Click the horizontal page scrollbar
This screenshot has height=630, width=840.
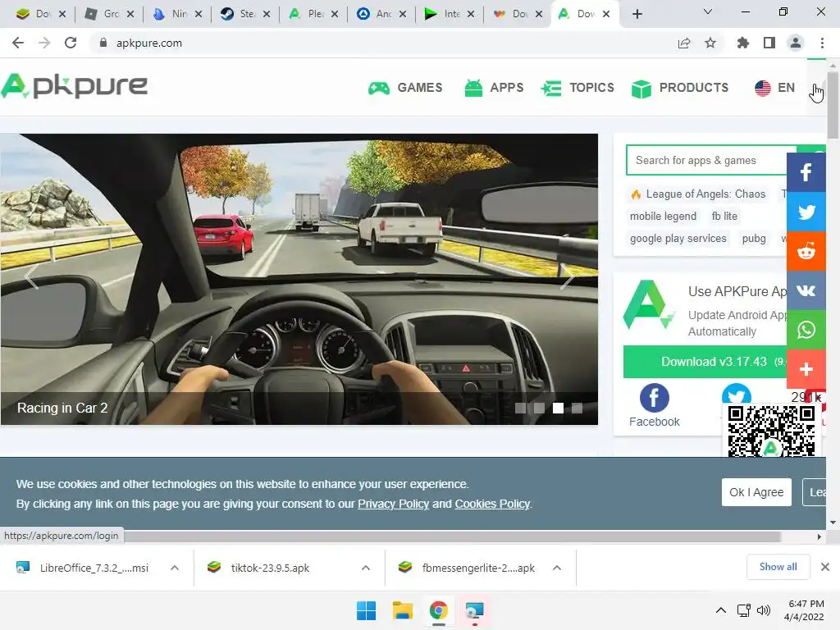[452, 536]
